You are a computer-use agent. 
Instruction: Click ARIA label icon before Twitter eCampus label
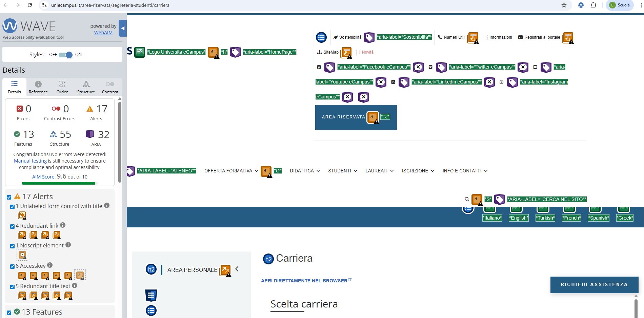point(441,67)
